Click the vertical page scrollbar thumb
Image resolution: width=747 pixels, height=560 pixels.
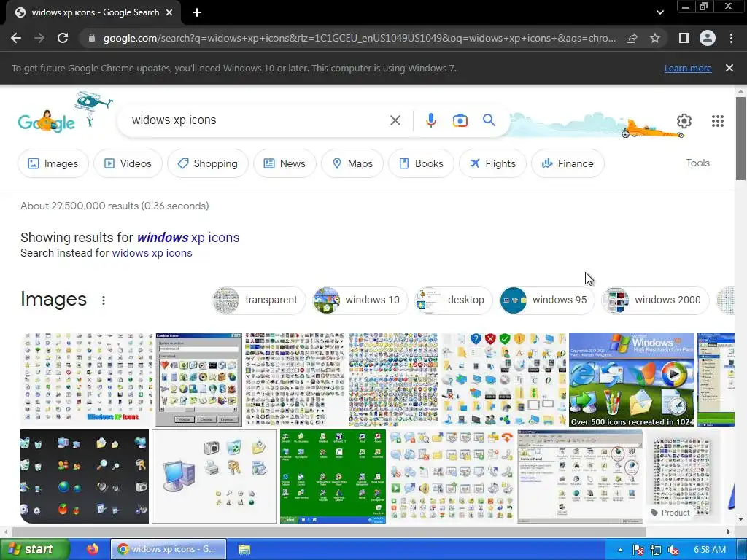(x=740, y=138)
